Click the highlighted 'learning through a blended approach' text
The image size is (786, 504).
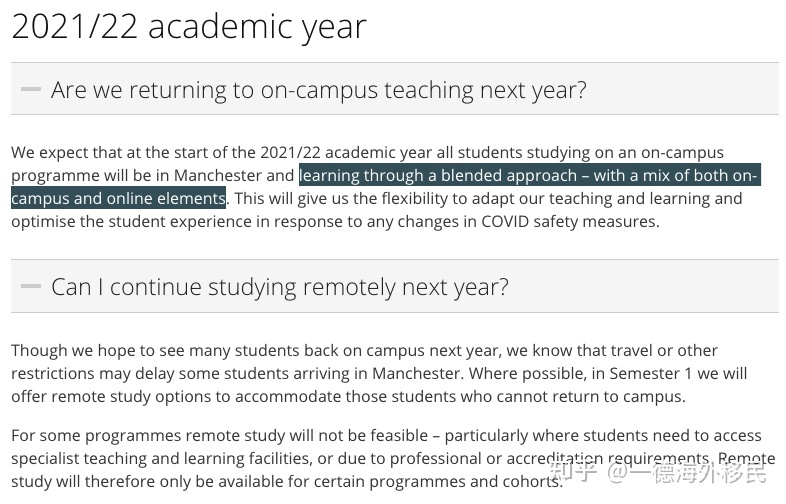click(438, 176)
